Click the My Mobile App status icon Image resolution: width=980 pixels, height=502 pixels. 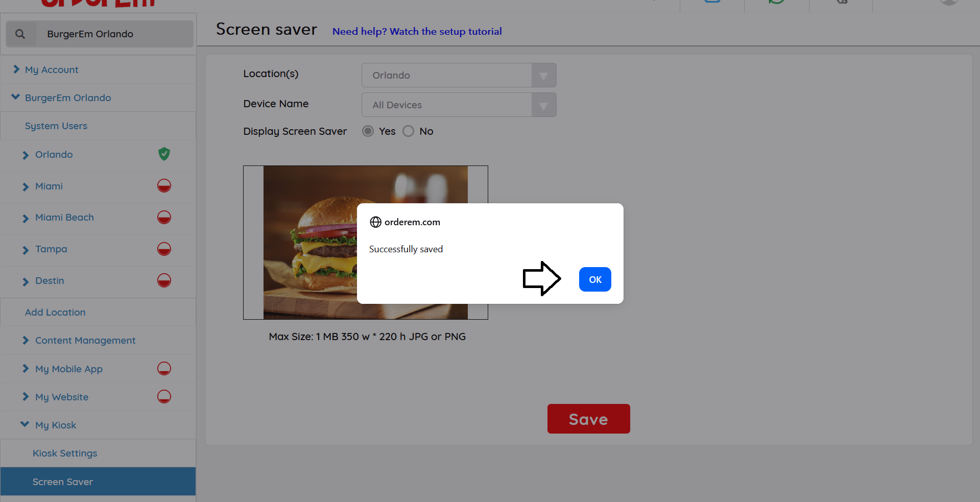164,369
